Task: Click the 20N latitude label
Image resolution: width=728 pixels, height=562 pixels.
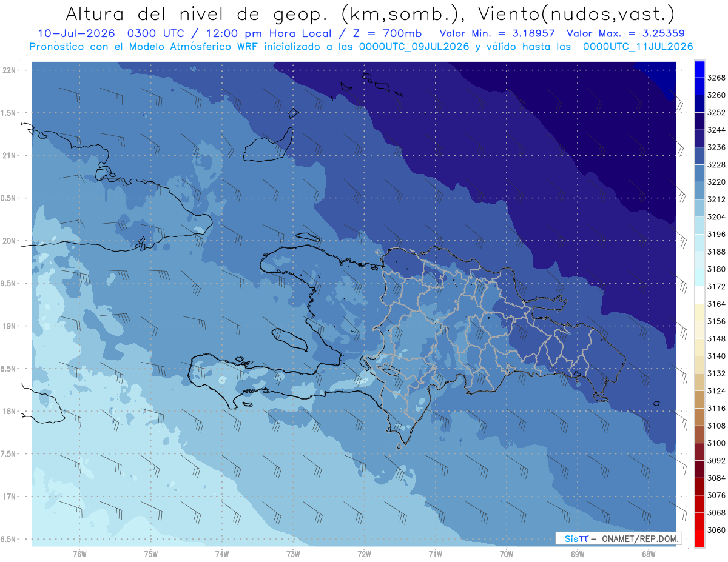Action: pyautogui.click(x=10, y=241)
